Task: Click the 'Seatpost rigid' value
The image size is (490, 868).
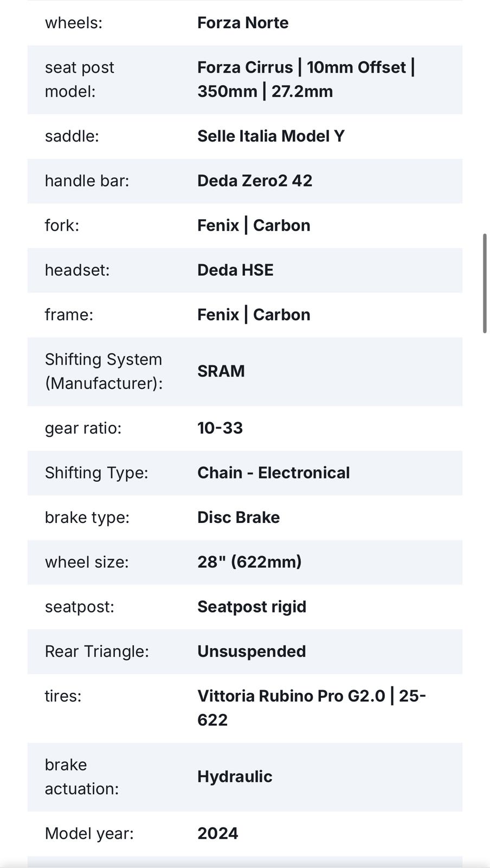Action: point(252,607)
